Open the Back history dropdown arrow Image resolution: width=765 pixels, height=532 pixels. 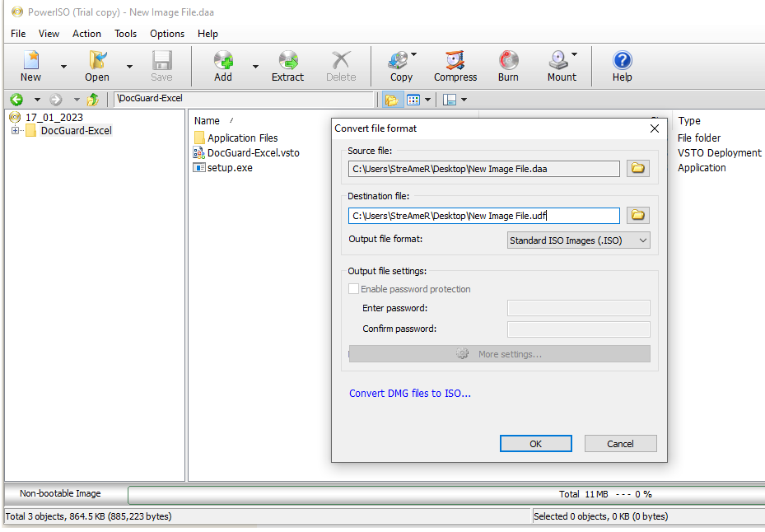tap(37, 100)
